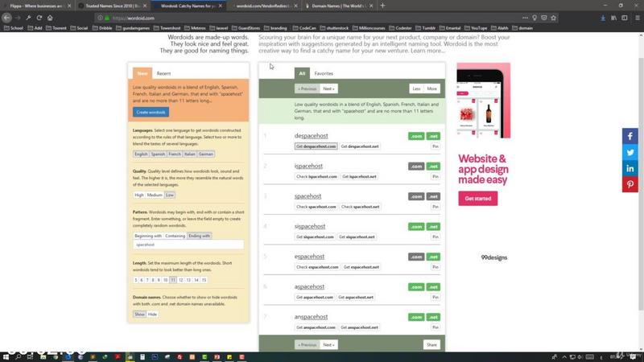Toggle the English language option
The height and width of the screenshot is (362, 644).
tap(141, 154)
